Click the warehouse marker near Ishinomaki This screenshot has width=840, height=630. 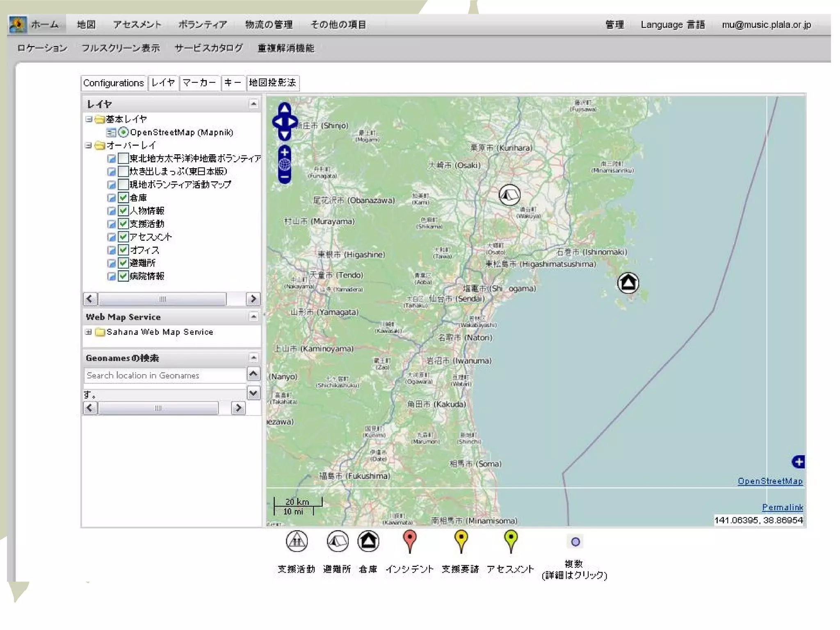point(628,283)
